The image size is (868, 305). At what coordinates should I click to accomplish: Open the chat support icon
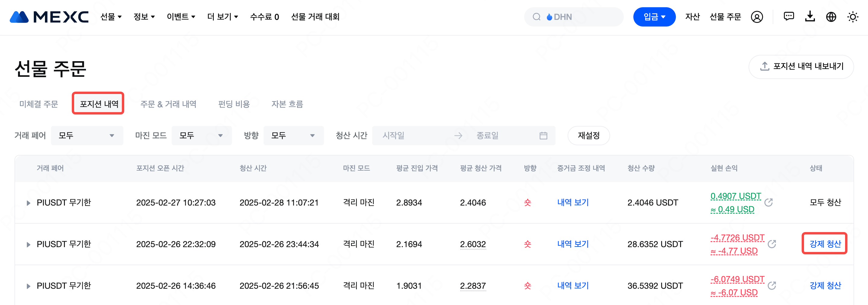coord(788,17)
